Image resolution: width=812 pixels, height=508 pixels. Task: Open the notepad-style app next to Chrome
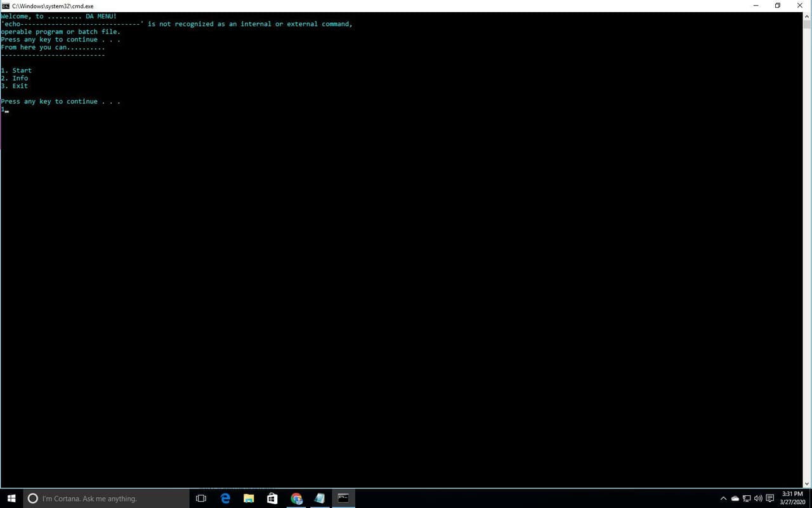click(320, 498)
